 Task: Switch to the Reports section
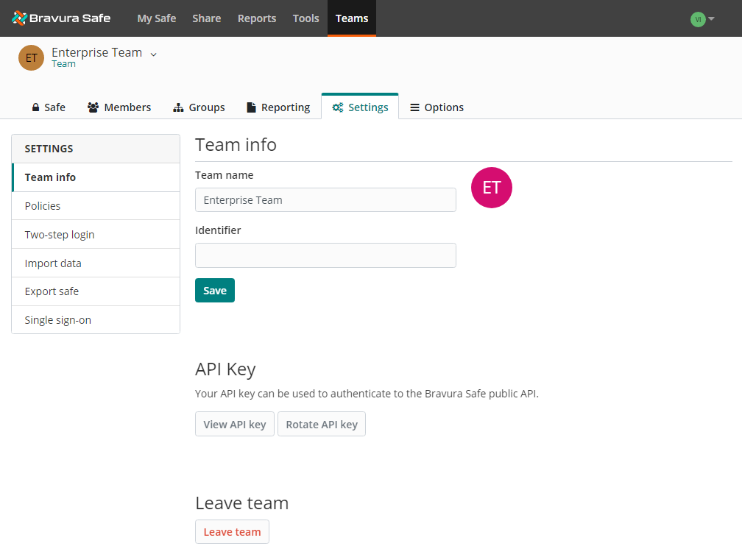tap(256, 18)
